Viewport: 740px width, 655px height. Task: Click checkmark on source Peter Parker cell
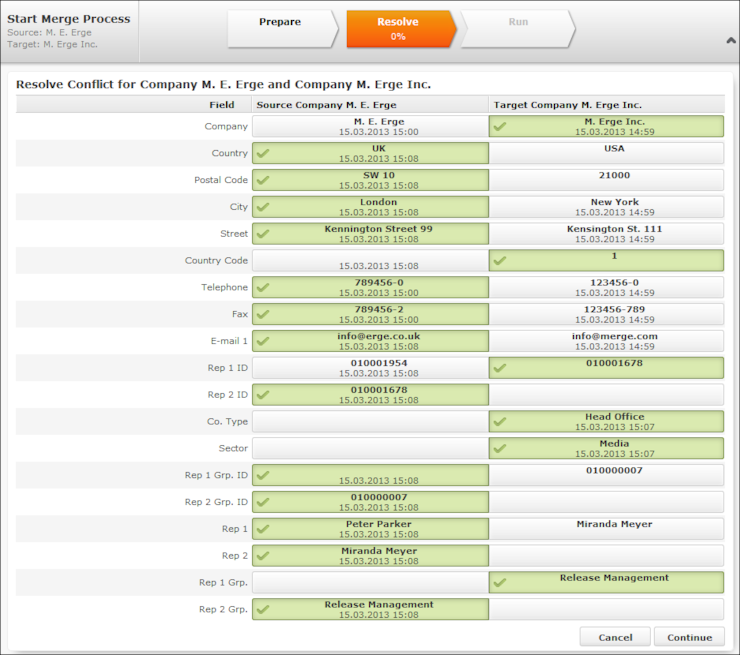pos(263,529)
